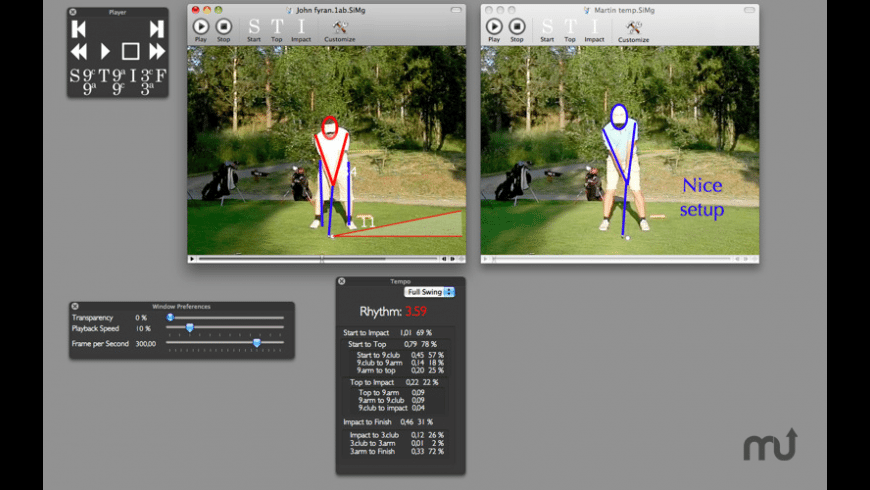Click the 'Start to Impact' row in Tempo

point(387,333)
